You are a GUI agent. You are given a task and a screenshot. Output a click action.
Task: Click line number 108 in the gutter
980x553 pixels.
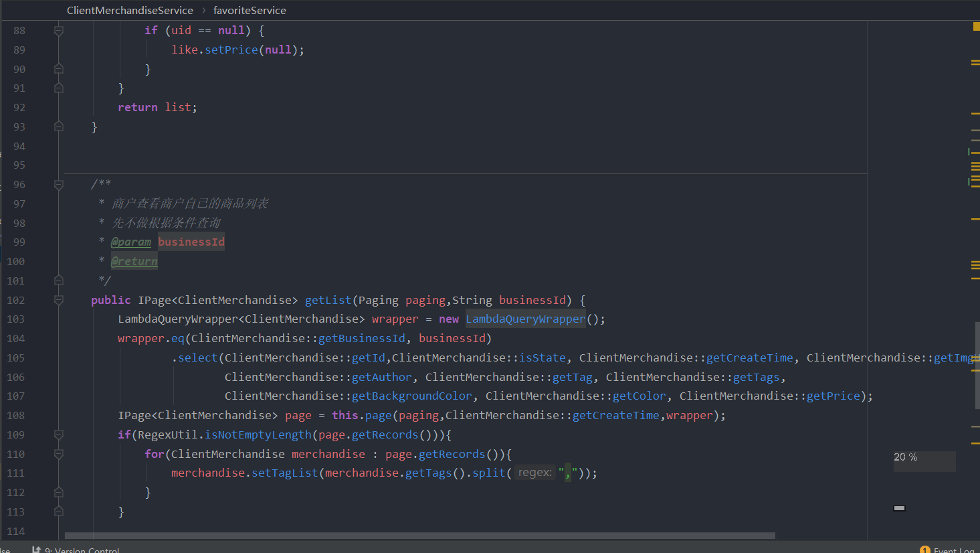(16, 415)
